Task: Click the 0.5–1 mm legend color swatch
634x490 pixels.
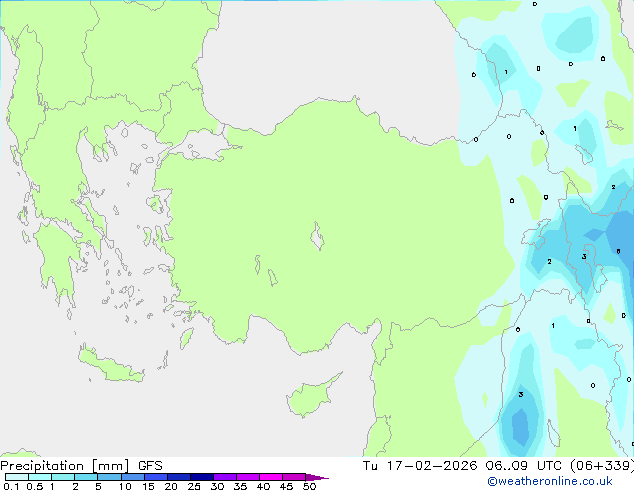Action: click(x=40, y=477)
